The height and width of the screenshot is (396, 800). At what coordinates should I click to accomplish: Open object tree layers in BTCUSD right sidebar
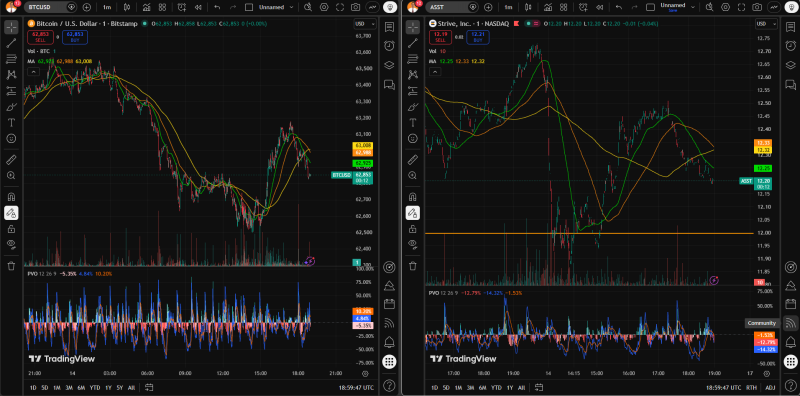389,65
